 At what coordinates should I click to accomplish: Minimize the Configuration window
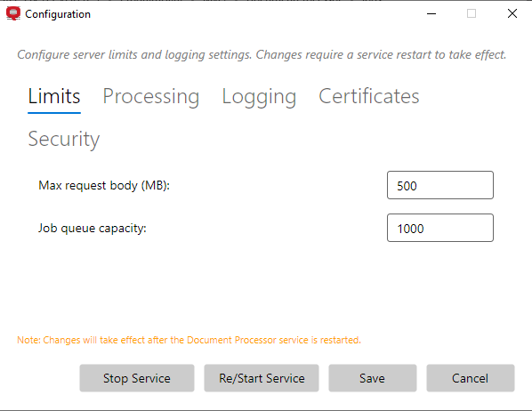[431, 13]
